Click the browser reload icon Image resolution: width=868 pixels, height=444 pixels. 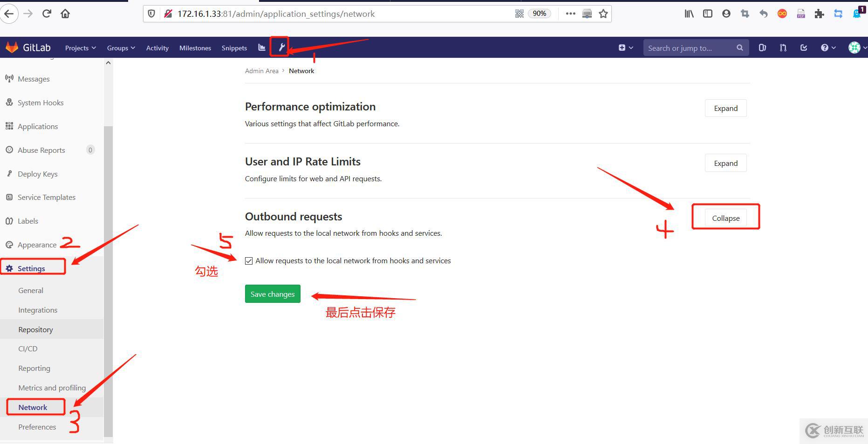coord(47,14)
